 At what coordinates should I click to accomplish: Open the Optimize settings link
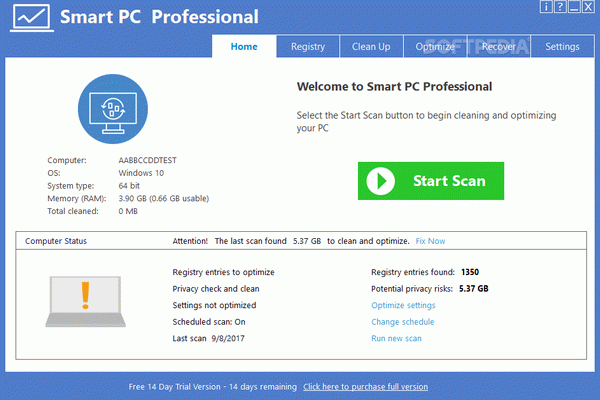403,305
